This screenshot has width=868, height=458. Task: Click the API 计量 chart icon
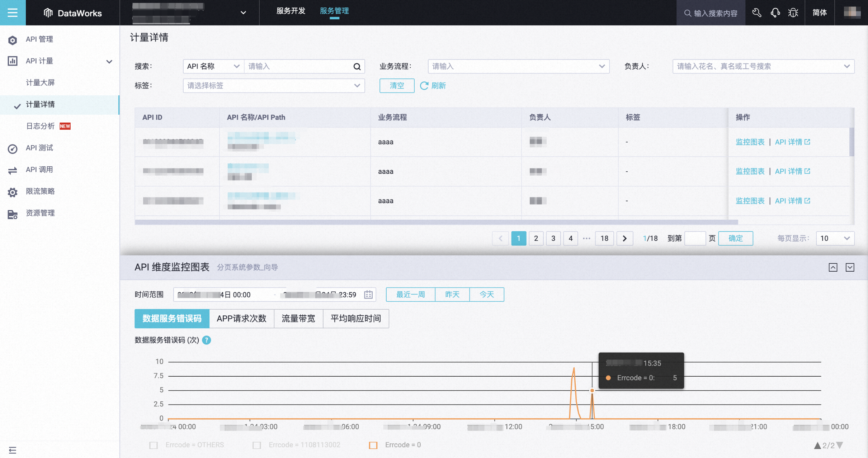[13, 61]
